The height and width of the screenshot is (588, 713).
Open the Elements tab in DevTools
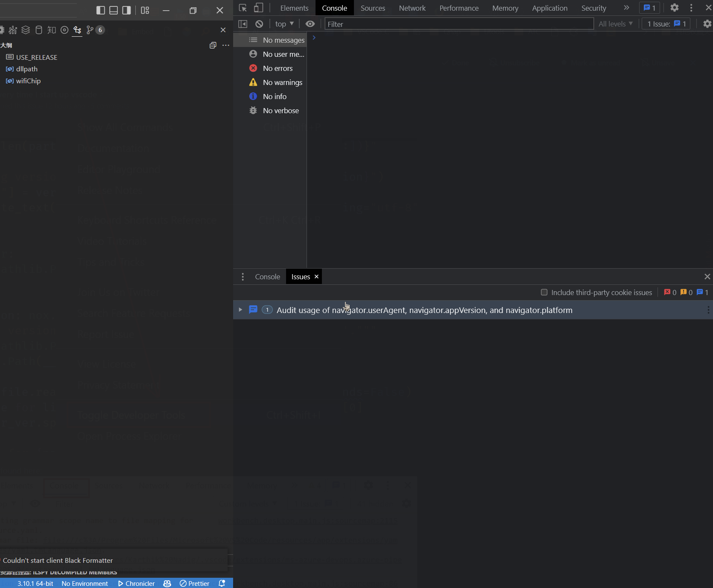[x=294, y=8]
